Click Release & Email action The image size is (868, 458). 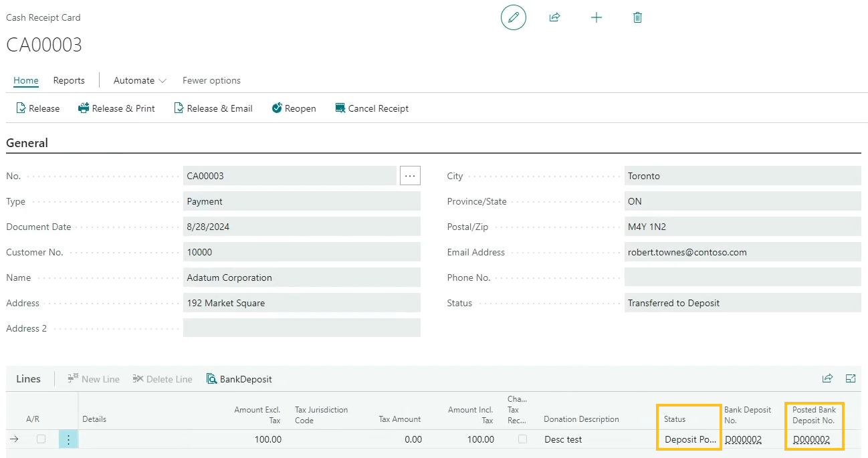click(213, 108)
